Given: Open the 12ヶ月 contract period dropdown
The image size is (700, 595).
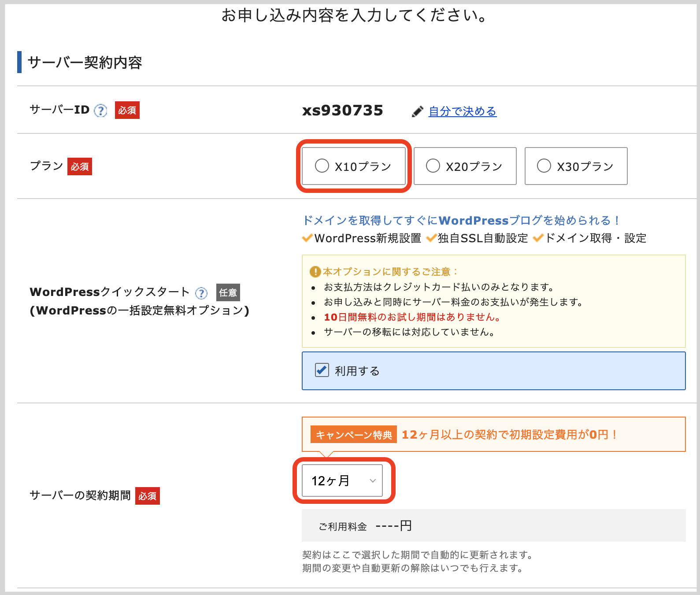Looking at the screenshot, I should (342, 480).
